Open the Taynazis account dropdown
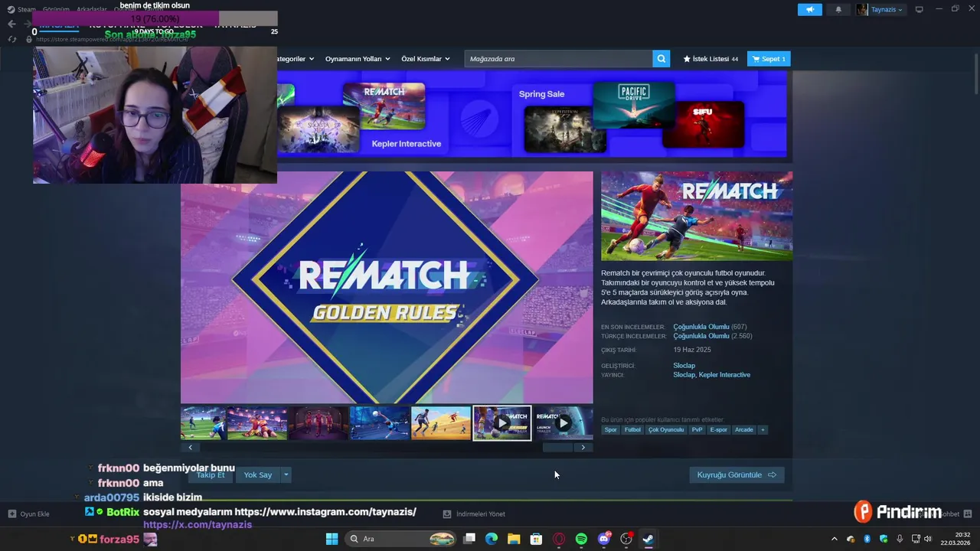Viewport: 980px width, 551px height. (x=880, y=9)
